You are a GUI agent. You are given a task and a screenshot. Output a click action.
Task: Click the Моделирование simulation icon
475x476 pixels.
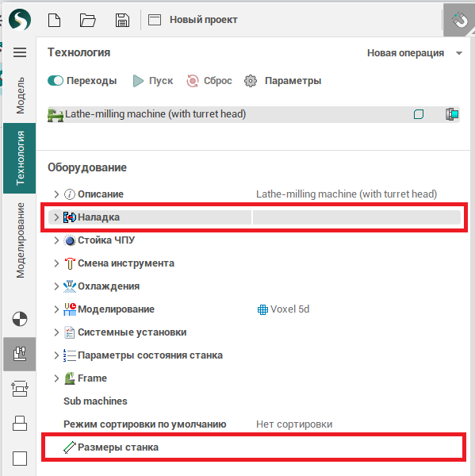(x=70, y=309)
